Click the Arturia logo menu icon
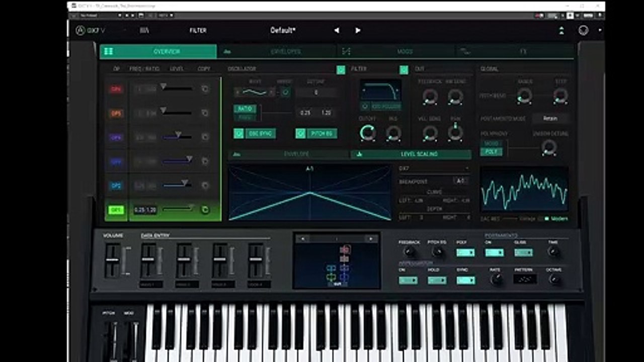Screen dimensions: 644x362 (x=80, y=30)
